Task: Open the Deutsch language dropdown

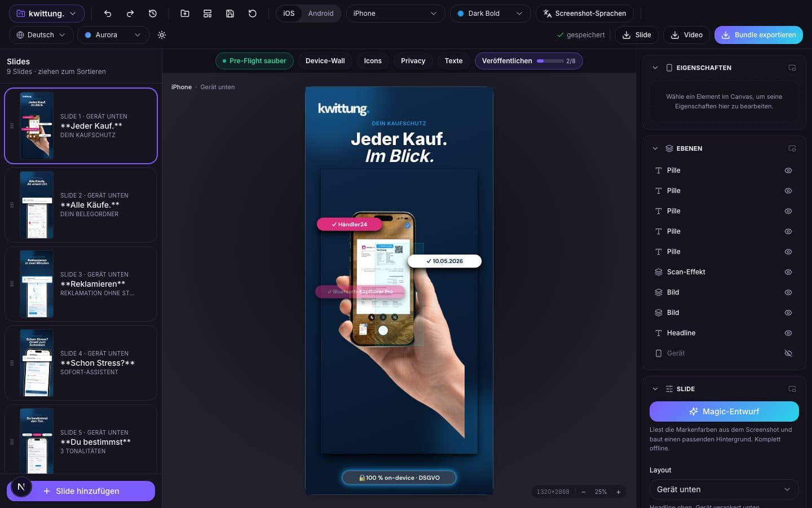Action: pos(41,35)
